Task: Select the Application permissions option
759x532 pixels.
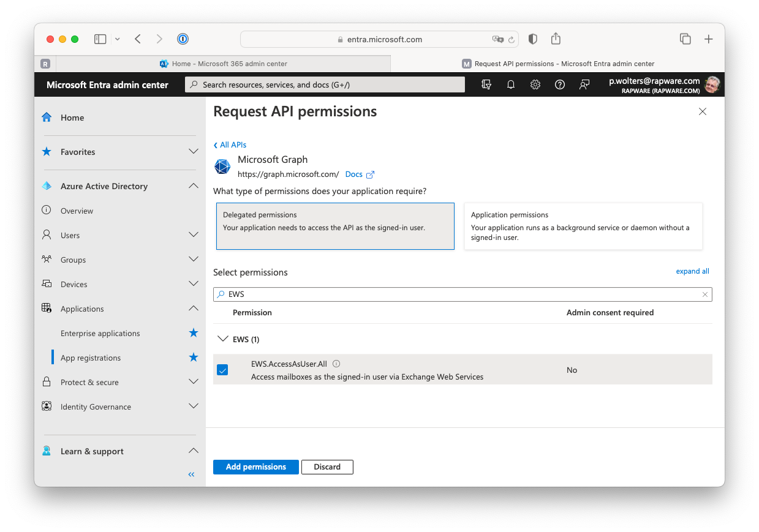Action: tap(583, 226)
